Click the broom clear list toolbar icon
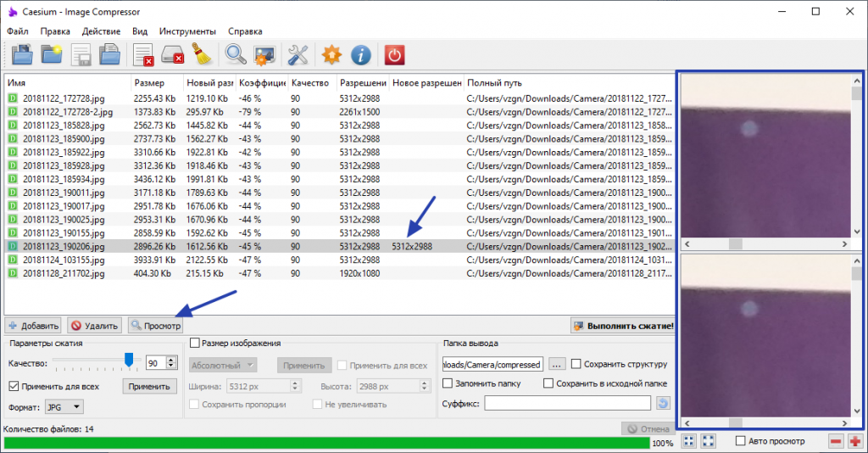Viewport: 868px width, 453px height. tap(202, 55)
